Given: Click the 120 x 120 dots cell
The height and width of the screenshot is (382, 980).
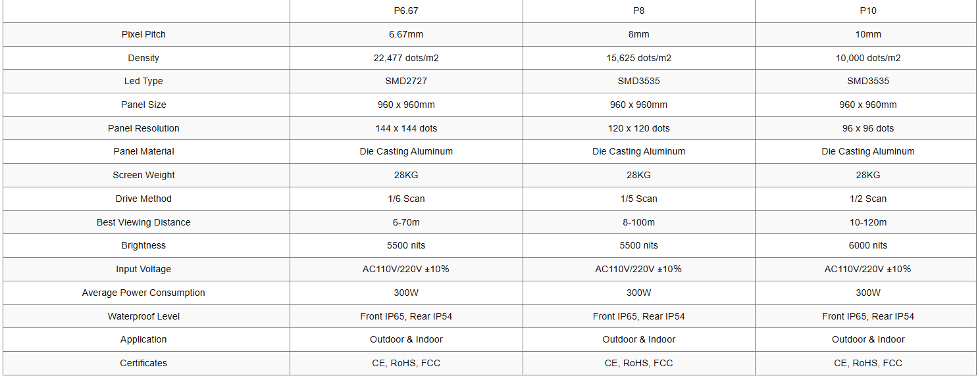Looking at the screenshot, I should click(638, 128).
